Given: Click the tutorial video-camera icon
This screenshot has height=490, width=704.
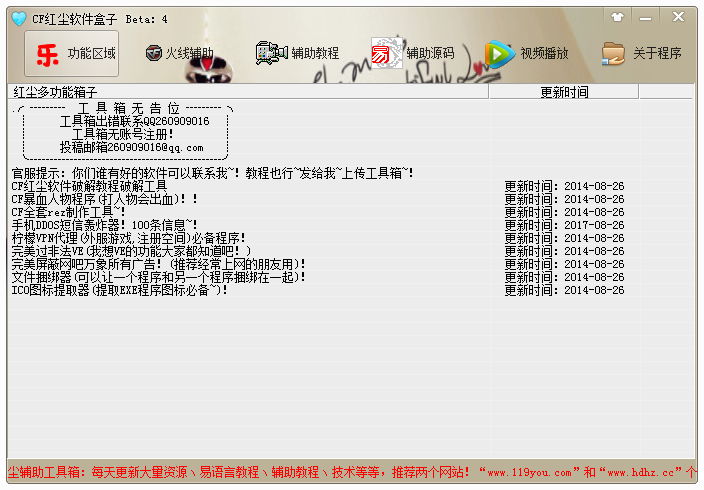Looking at the screenshot, I should pyautogui.click(x=271, y=53).
